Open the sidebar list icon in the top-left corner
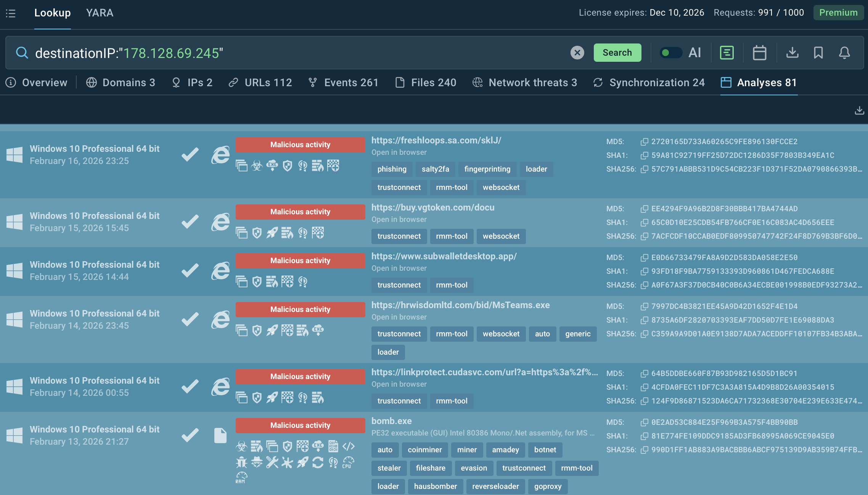This screenshot has width=868, height=495. click(x=11, y=13)
